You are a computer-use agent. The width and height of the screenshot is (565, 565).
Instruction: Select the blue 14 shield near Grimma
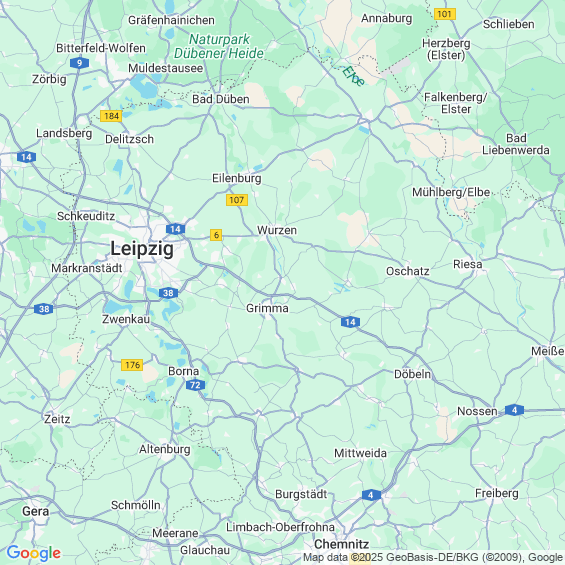tap(350, 322)
